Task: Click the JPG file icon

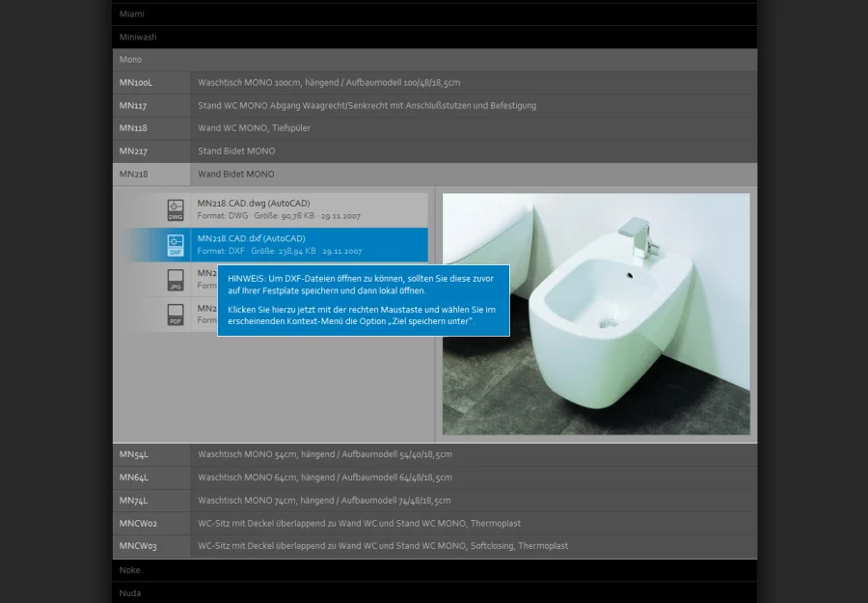Action: click(175, 280)
